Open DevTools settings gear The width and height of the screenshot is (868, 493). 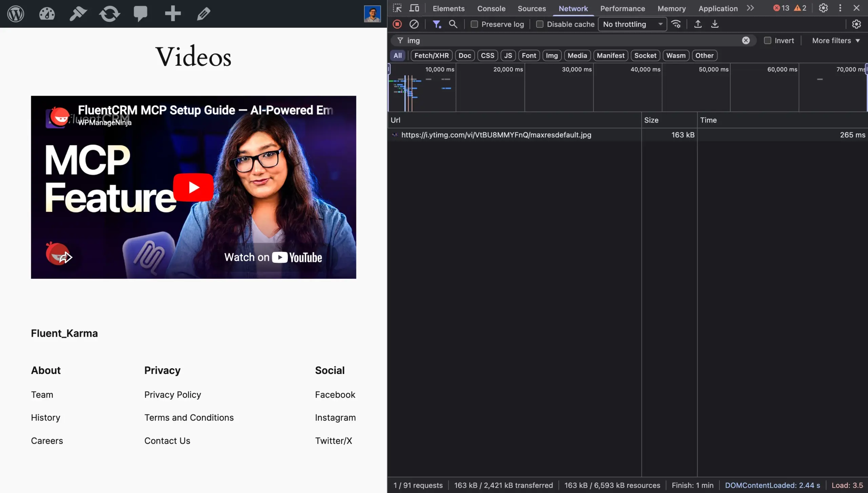click(823, 8)
